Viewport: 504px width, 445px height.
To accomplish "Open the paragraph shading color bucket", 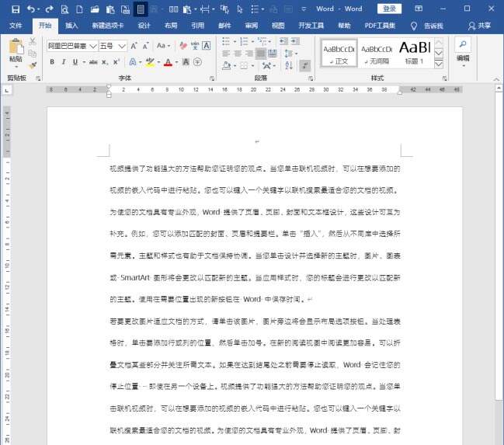I will (x=227, y=65).
